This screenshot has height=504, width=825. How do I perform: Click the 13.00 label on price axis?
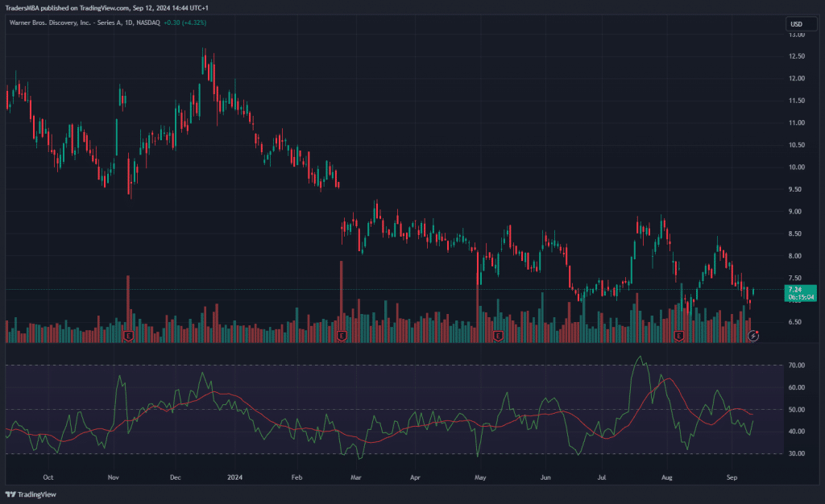pyautogui.click(x=797, y=35)
